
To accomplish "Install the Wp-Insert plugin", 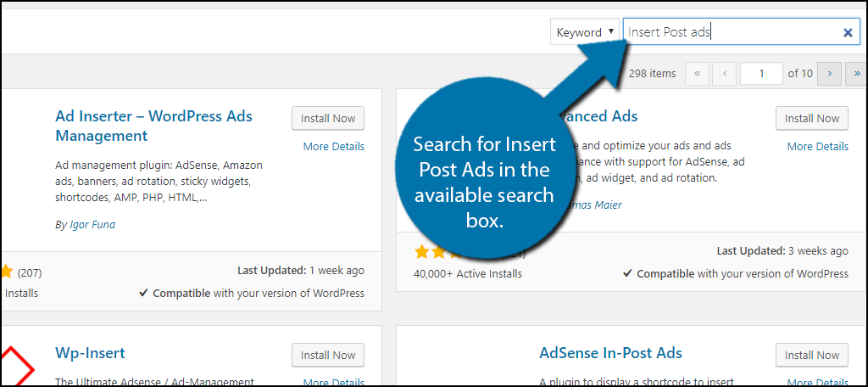I will pos(328,355).
